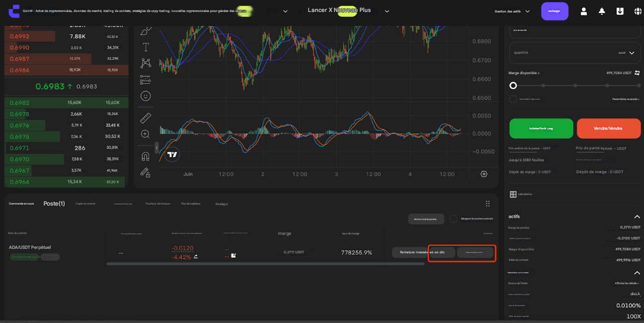Toggle the magnet snap tool

point(145,156)
